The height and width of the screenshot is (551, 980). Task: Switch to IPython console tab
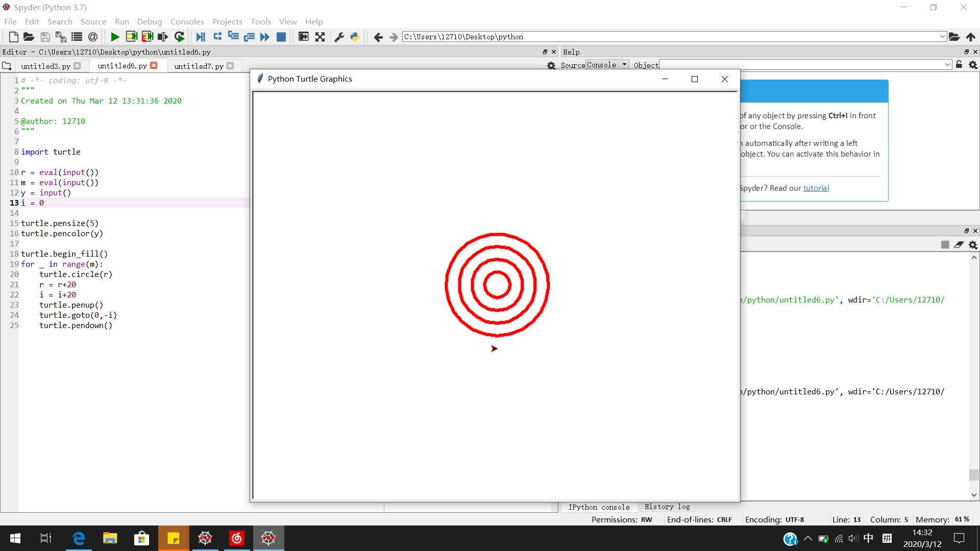pyautogui.click(x=599, y=507)
